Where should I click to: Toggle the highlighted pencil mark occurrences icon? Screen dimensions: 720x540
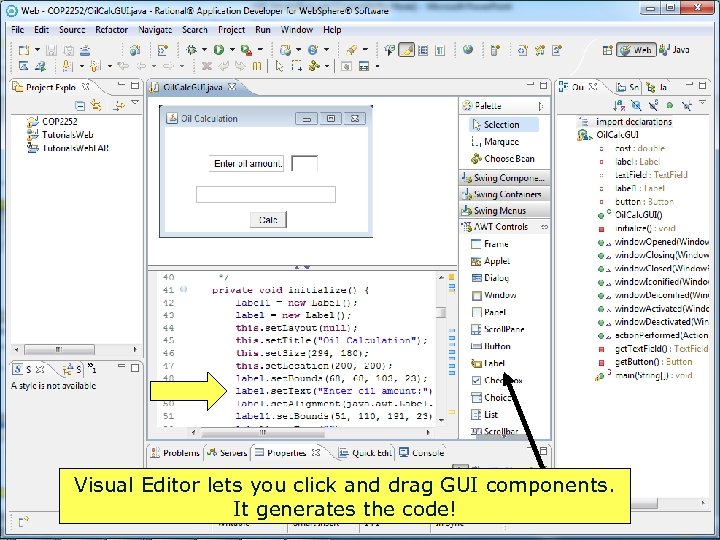point(406,50)
